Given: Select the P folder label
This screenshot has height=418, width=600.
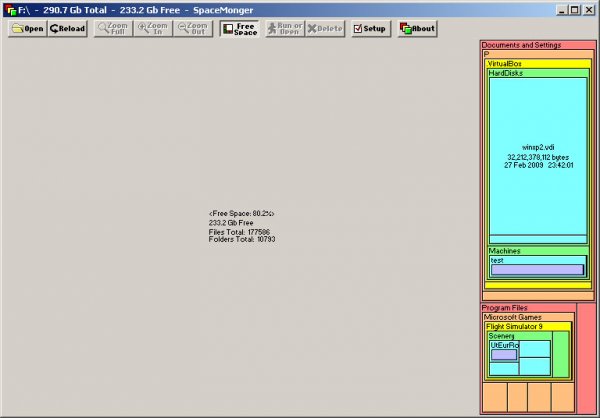Looking at the screenshot, I should [x=487, y=54].
